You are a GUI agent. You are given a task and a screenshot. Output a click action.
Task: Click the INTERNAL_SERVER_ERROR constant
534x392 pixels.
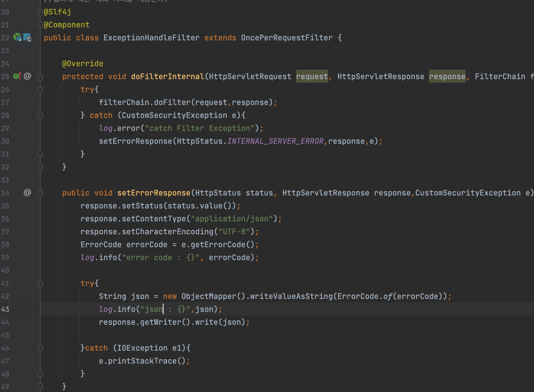click(275, 141)
